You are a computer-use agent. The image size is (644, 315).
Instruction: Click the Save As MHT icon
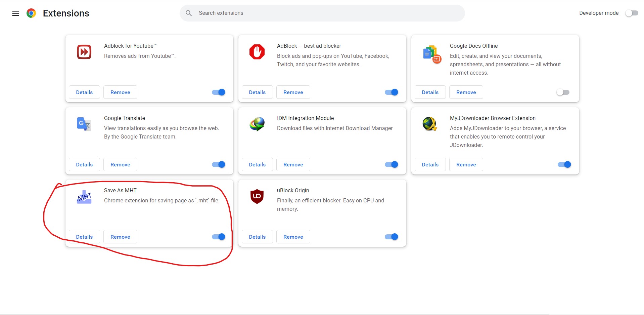[x=84, y=197]
